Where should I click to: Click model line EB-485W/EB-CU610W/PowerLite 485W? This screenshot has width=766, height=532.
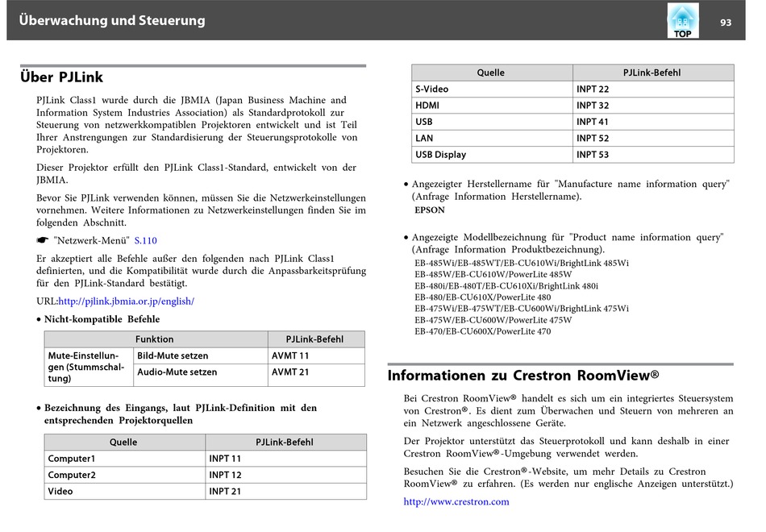click(493, 274)
